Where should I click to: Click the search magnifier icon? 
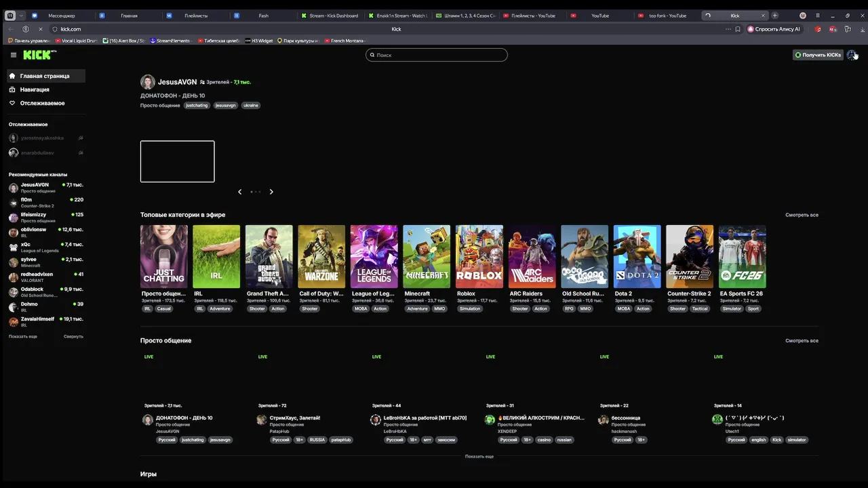[x=372, y=55]
